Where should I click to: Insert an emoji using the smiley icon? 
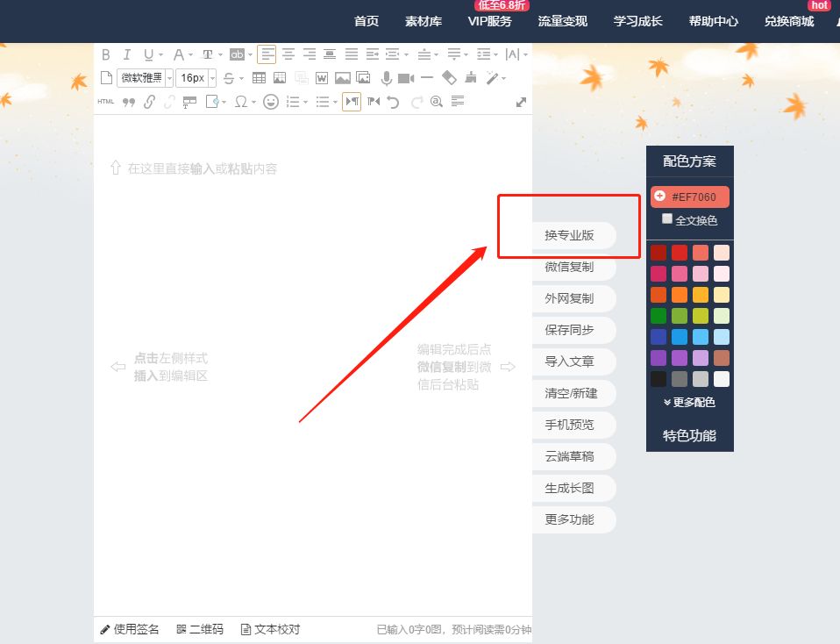pos(270,102)
